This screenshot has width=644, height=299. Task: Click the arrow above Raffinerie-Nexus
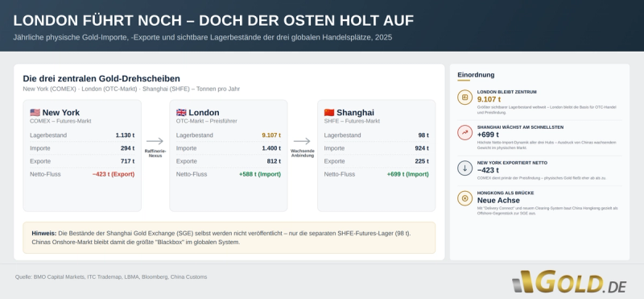tap(155, 141)
